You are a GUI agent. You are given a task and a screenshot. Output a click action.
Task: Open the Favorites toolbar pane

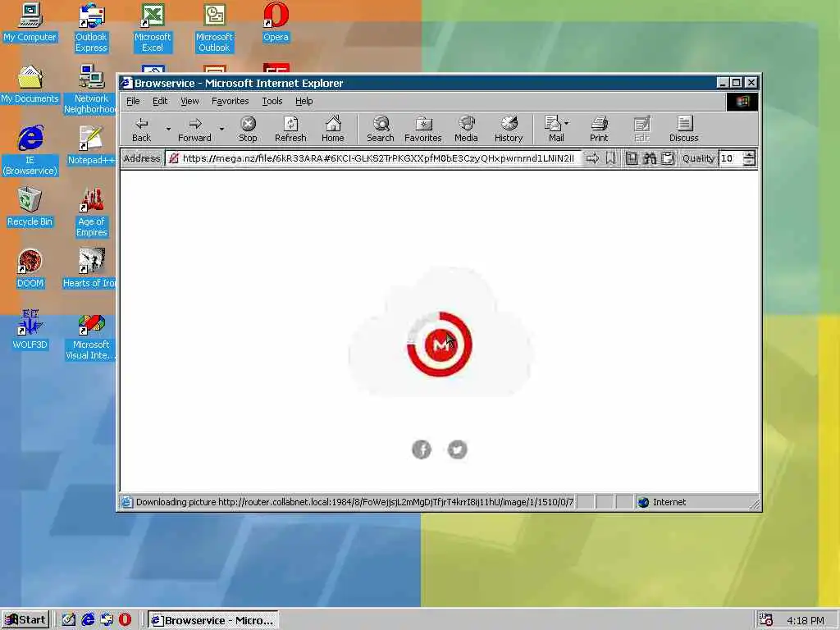coord(422,129)
